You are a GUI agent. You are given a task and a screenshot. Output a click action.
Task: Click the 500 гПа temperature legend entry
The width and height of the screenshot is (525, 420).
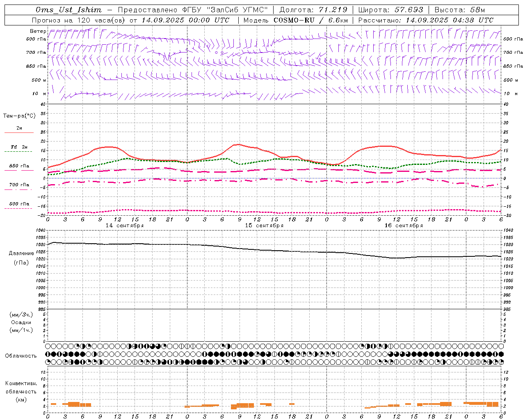(19, 204)
